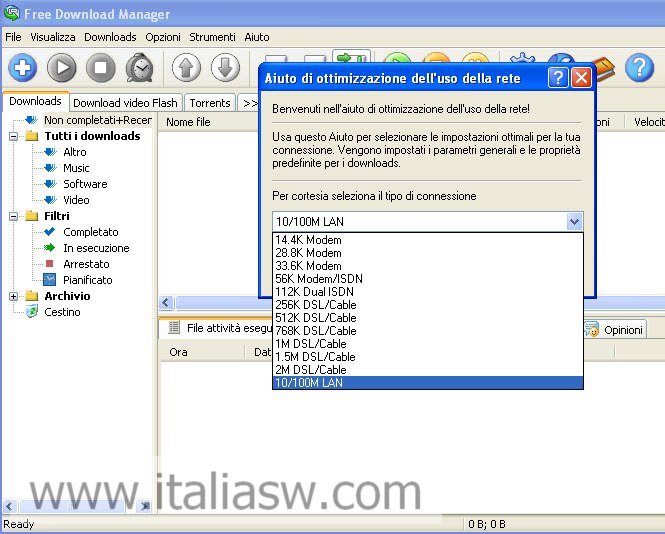Click the Opinioni smiley icon
This screenshot has height=534, width=665.
[592, 330]
